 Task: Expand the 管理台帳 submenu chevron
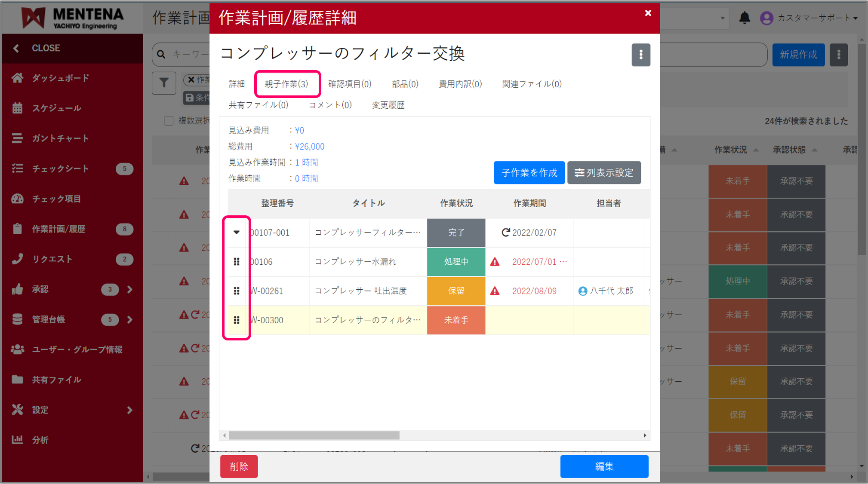coord(130,319)
